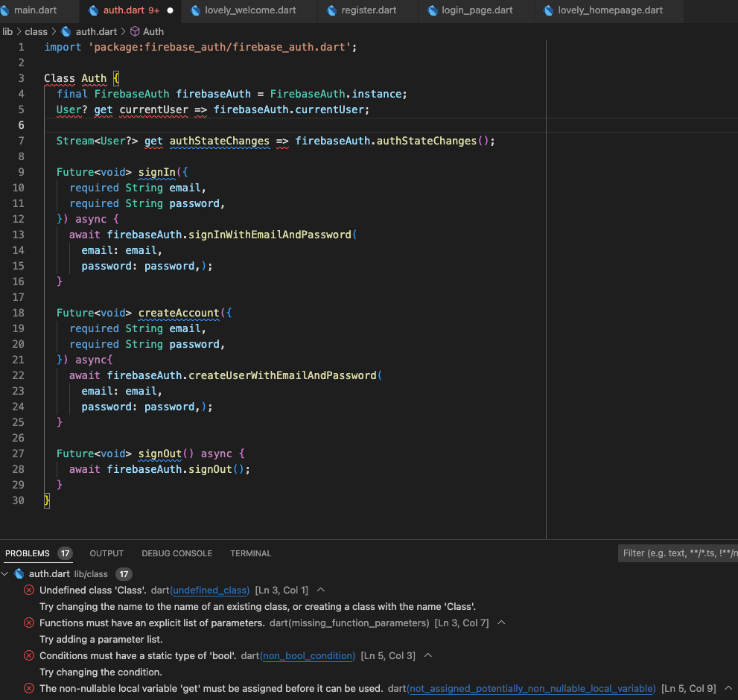Image resolution: width=738 pixels, height=700 pixels.
Task: Click the 17 count badge next to PROBLEMS
Action: point(65,553)
